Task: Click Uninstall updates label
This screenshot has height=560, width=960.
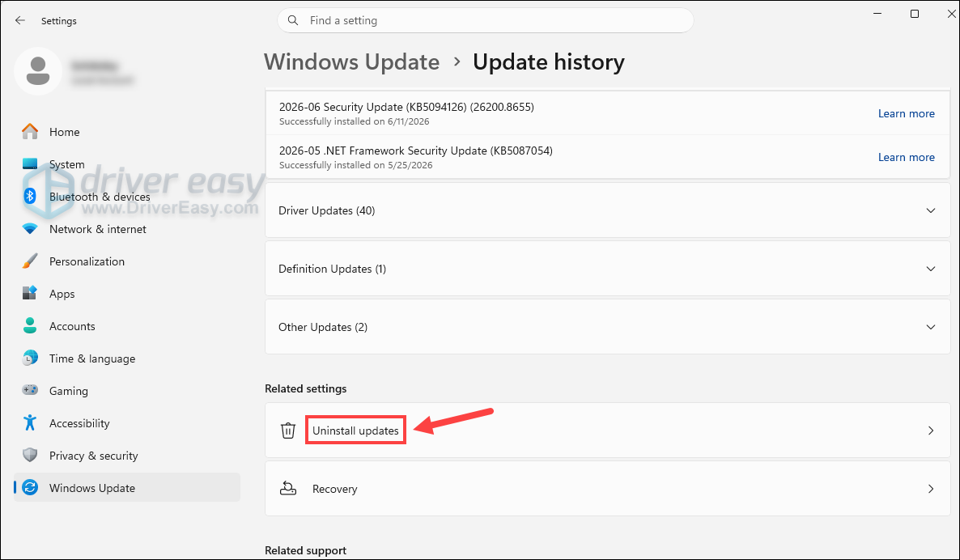Action: pos(355,431)
